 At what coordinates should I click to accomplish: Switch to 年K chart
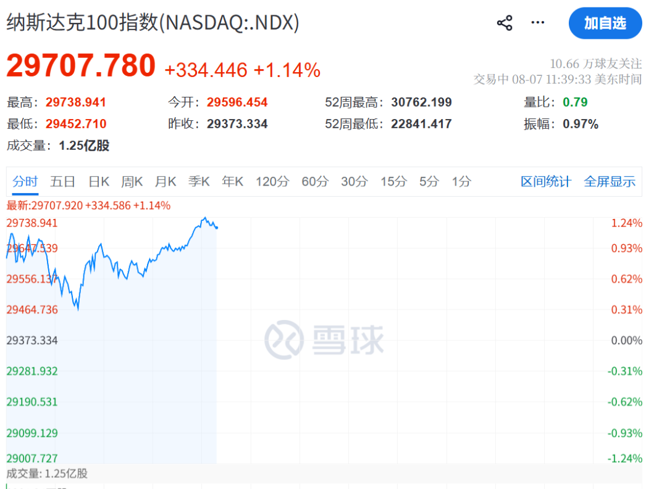[233, 182]
